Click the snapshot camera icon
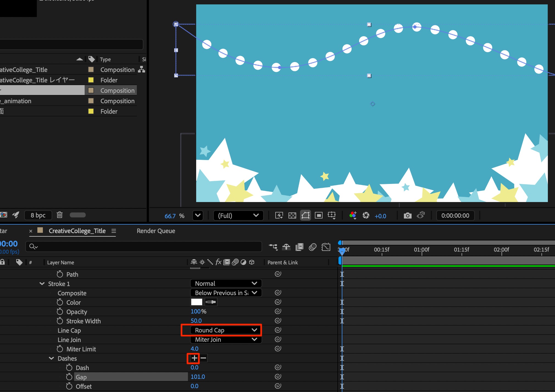Screen dimensions: 555x392 [407, 215]
